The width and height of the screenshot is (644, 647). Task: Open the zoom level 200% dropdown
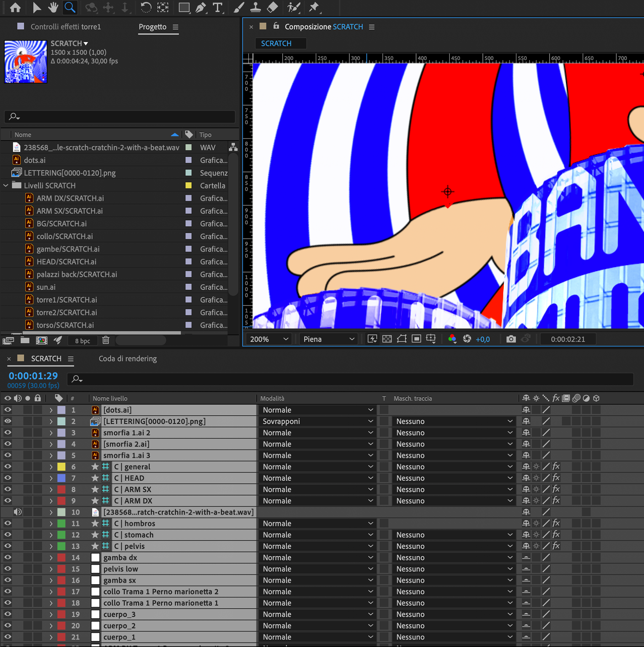point(269,339)
